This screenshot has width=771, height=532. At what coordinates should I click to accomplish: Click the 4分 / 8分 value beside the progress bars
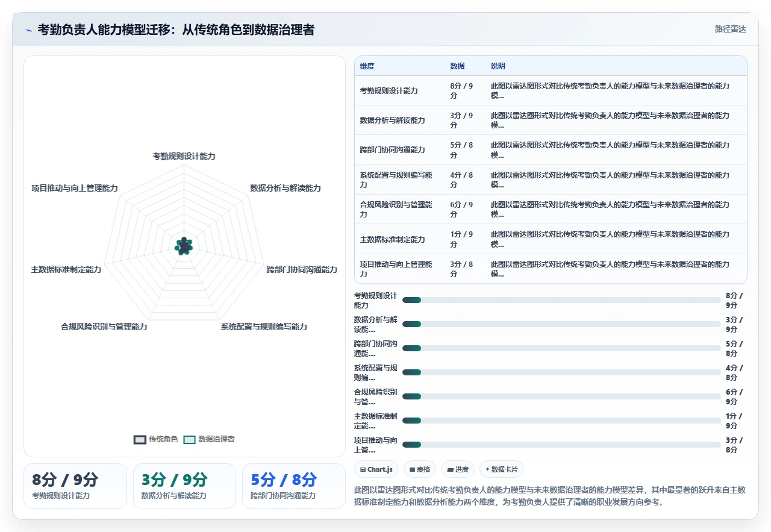[x=734, y=372]
